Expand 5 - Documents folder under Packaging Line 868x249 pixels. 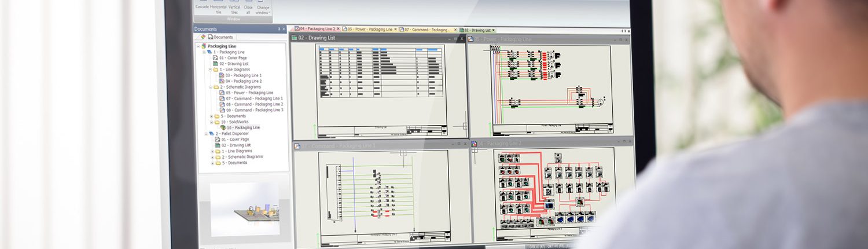211,116
